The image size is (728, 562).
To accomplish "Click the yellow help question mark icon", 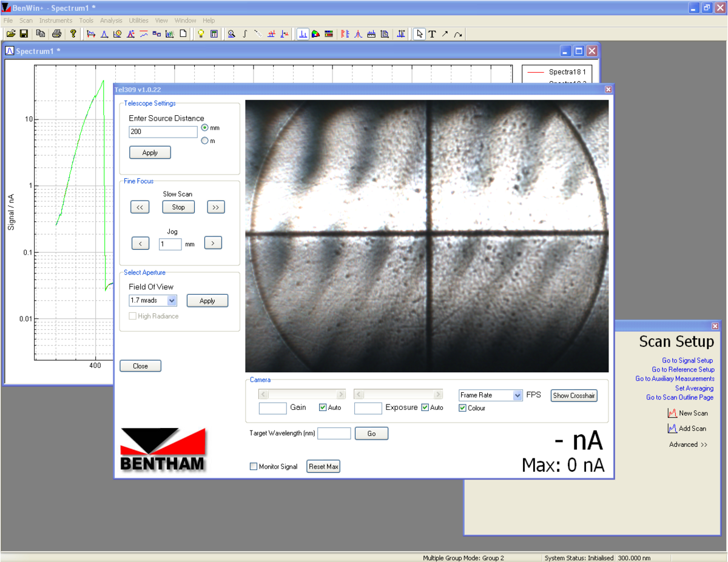I will coord(73,34).
